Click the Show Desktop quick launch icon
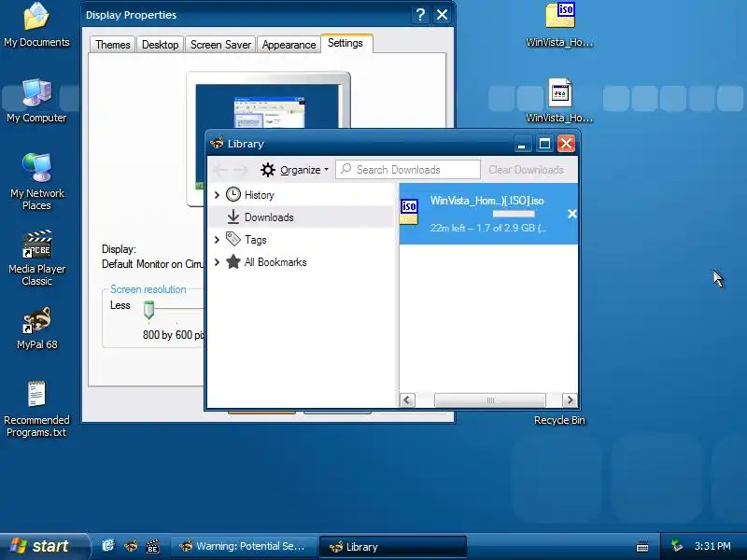This screenshot has width=747, height=560. click(108, 546)
